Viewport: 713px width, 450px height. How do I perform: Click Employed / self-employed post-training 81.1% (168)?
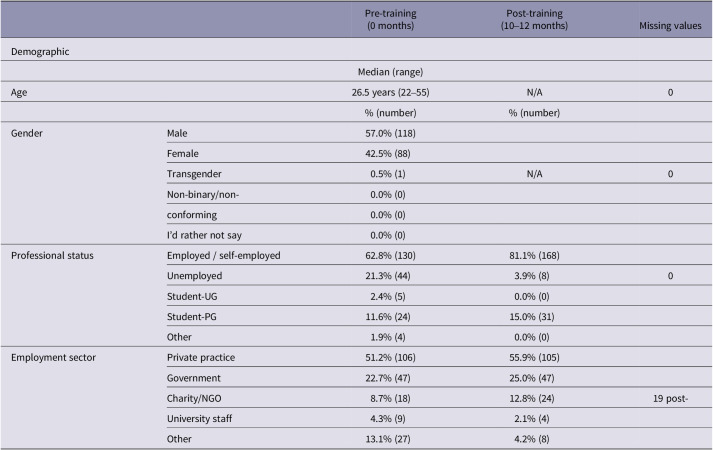tap(534, 255)
